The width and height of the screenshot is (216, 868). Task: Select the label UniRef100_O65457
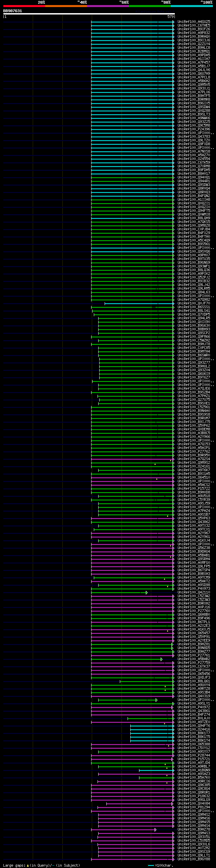point(194,633)
